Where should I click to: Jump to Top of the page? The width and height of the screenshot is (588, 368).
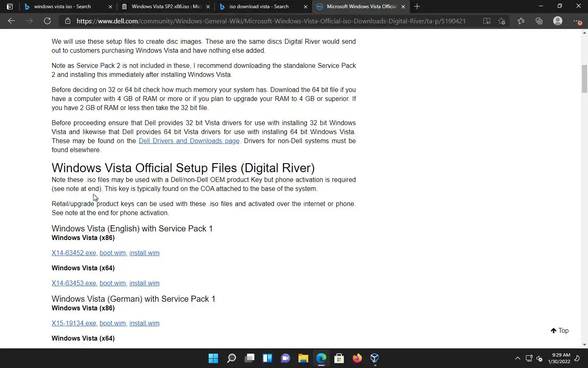pyautogui.click(x=559, y=330)
